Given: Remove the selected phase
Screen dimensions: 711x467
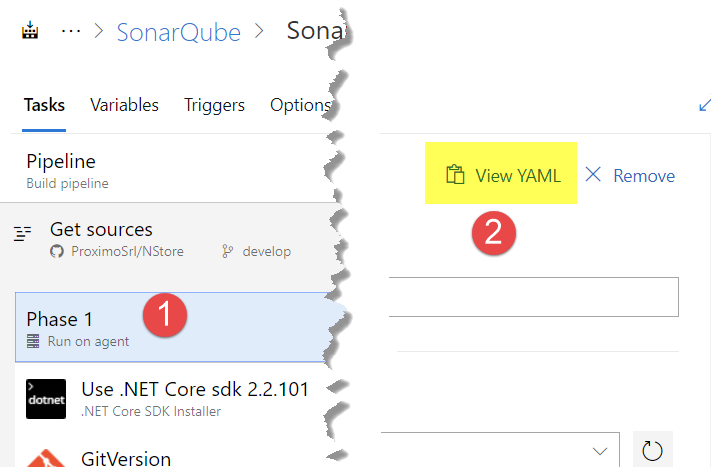Looking at the screenshot, I should click(x=630, y=175).
